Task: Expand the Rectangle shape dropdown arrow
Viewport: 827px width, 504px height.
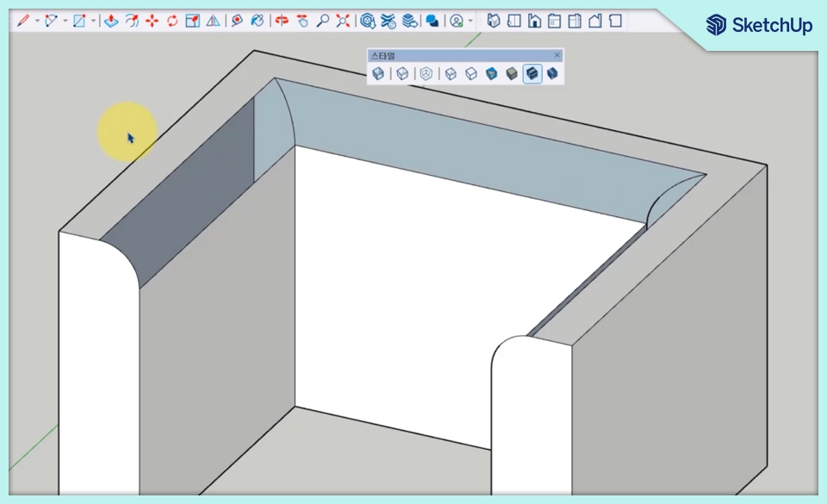Action: [x=93, y=21]
